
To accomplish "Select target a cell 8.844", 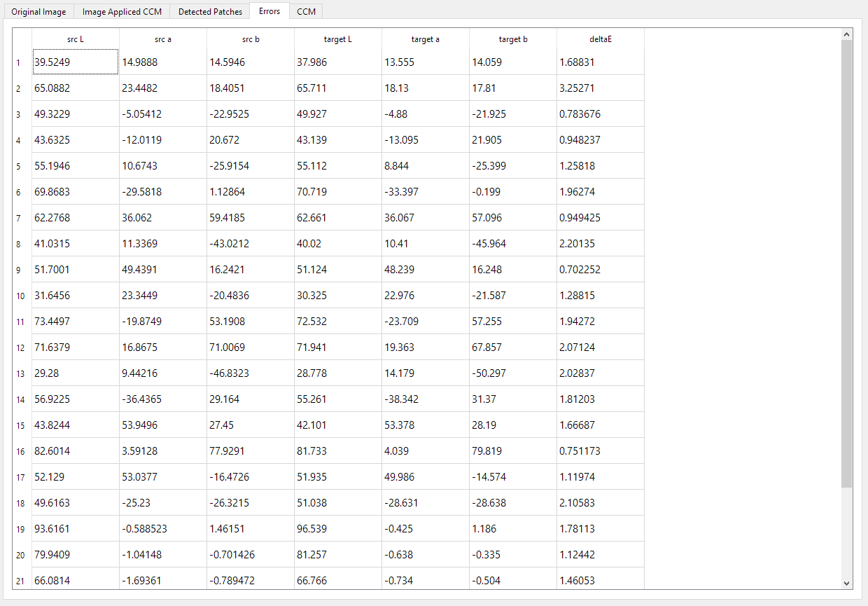I will [x=426, y=166].
